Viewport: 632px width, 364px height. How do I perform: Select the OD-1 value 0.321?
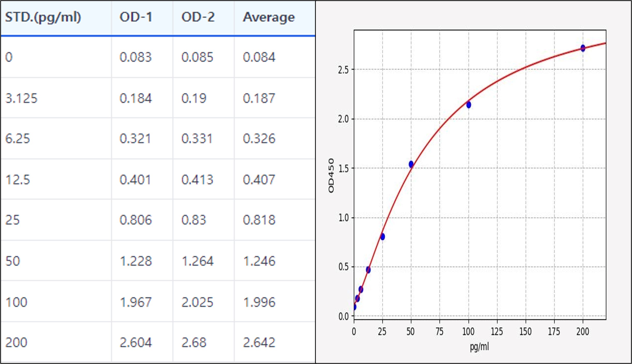[x=135, y=139]
